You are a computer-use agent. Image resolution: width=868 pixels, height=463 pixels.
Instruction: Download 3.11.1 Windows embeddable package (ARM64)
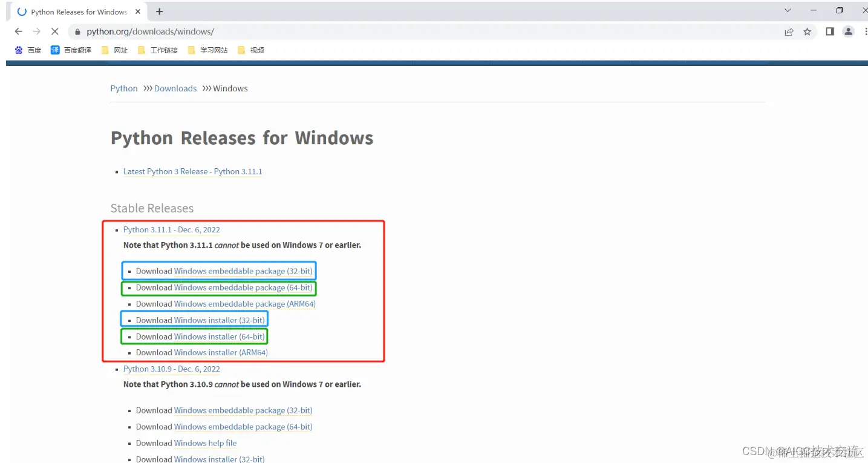(x=245, y=304)
